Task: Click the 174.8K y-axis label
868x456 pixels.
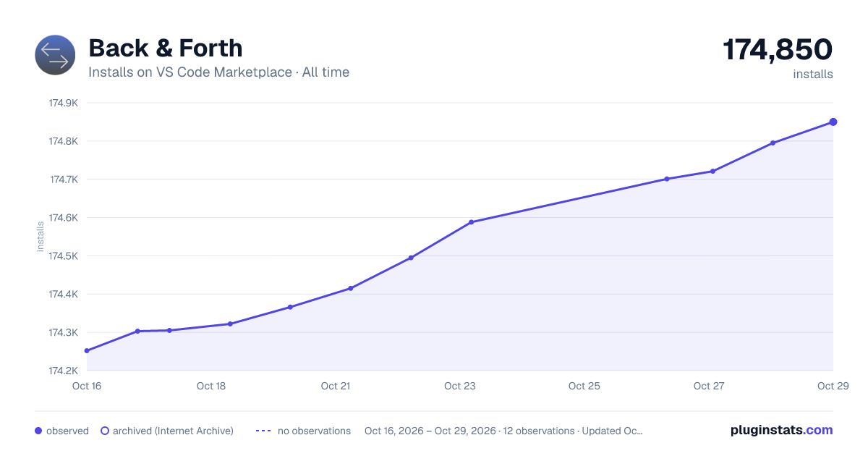Action: (x=63, y=141)
